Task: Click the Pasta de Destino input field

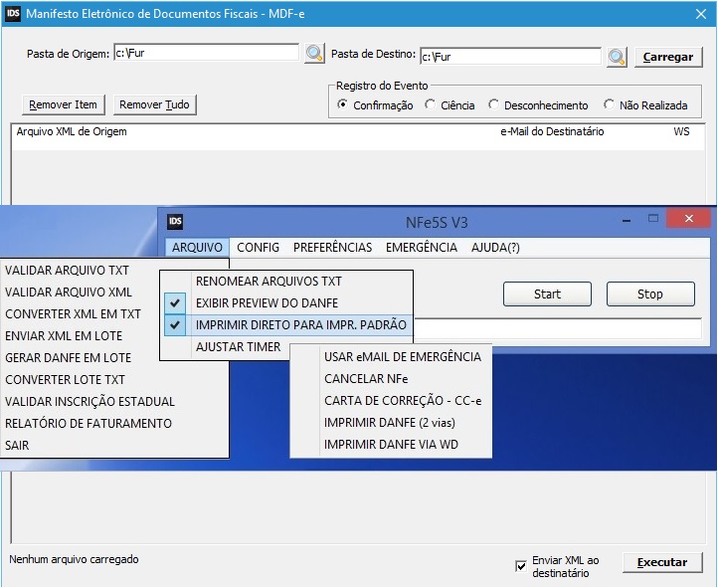Action: [x=510, y=57]
